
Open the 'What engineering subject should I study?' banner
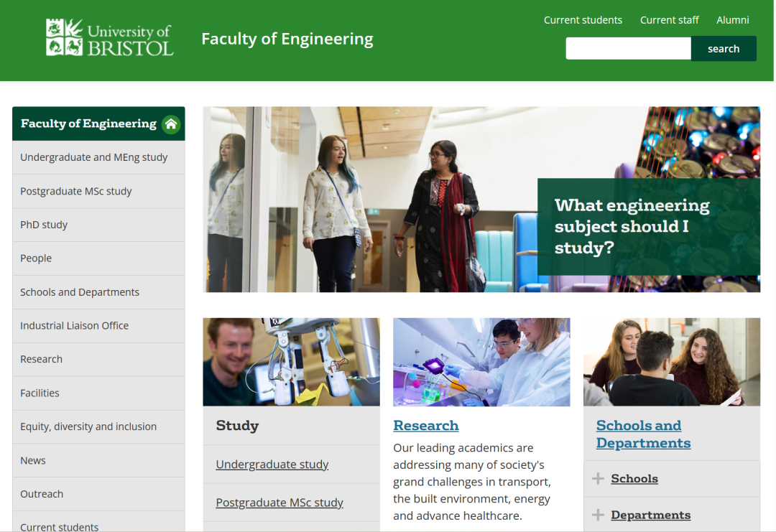tap(632, 226)
